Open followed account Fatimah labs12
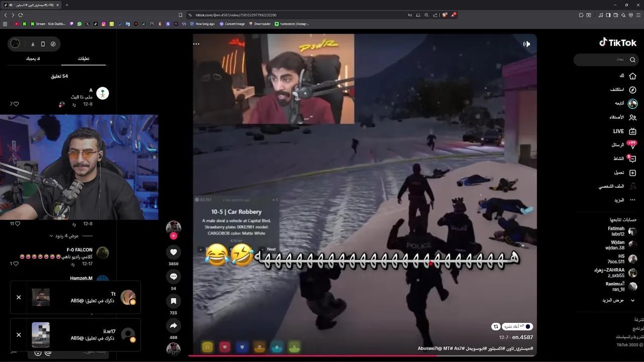 click(622, 231)
